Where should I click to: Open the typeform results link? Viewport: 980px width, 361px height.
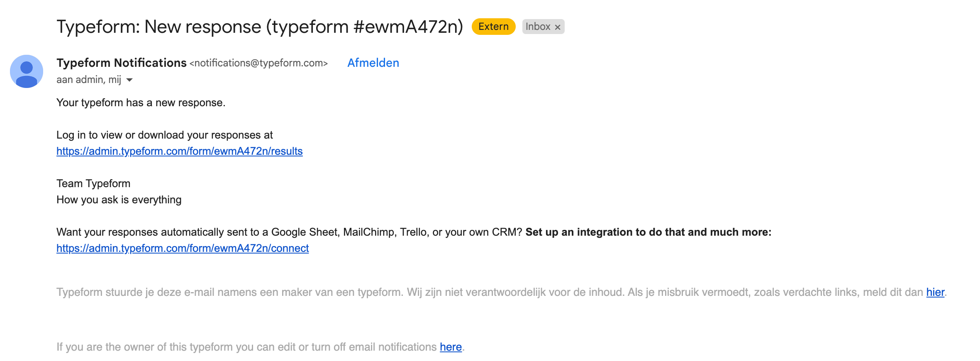pyautogui.click(x=180, y=151)
